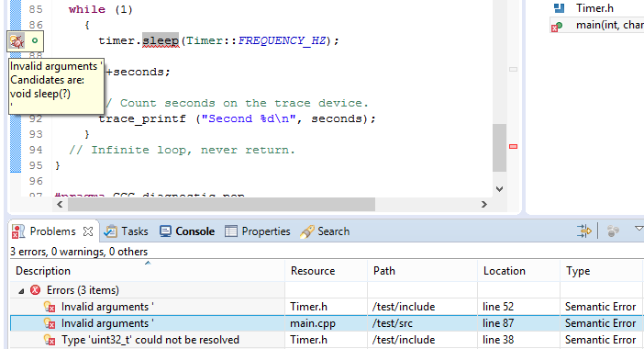Screen dimensions: 644x349
Task: Click the right arrow of the editor horizontal scrollbar
Action: pos(484,204)
